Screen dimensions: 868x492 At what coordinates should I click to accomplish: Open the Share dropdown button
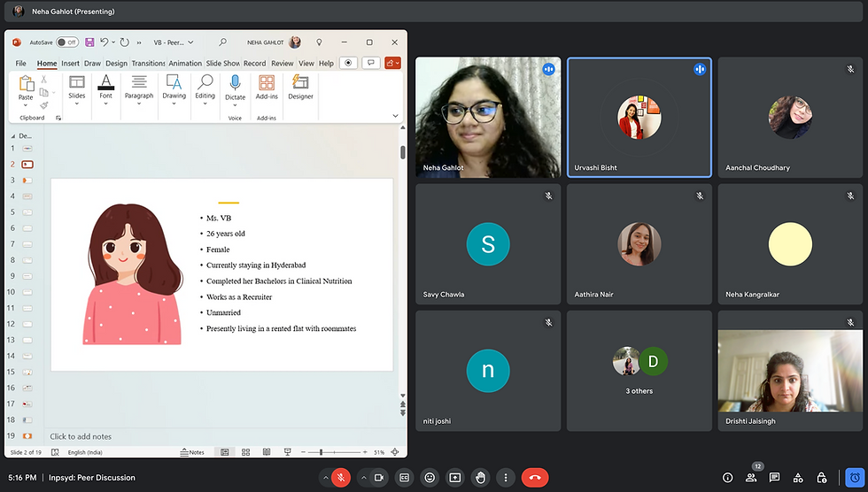tap(392, 63)
